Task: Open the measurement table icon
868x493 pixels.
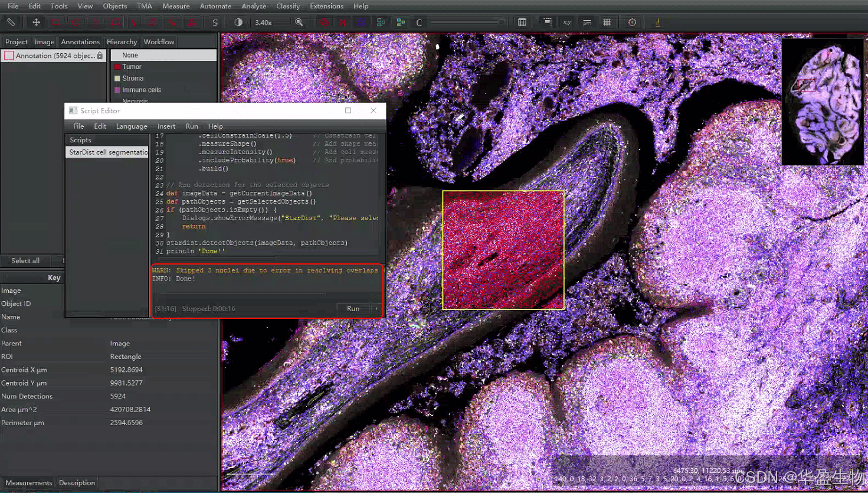Action: click(x=522, y=22)
